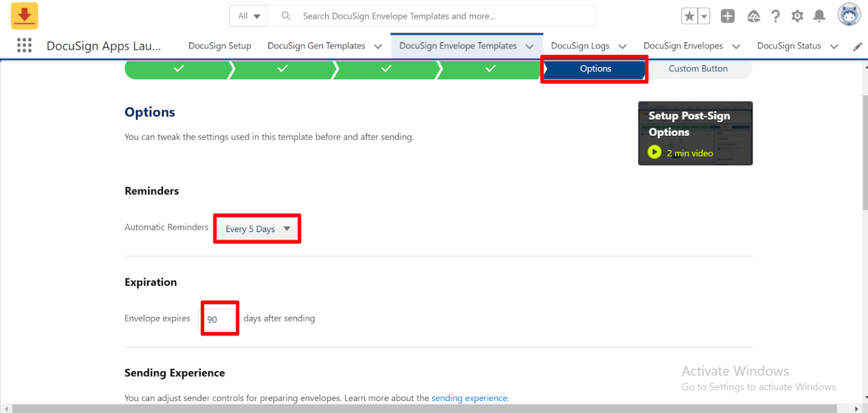This screenshot has height=413, width=868.
Task: Expand the DocuSign Status chevron
Action: (x=834, y=46)
